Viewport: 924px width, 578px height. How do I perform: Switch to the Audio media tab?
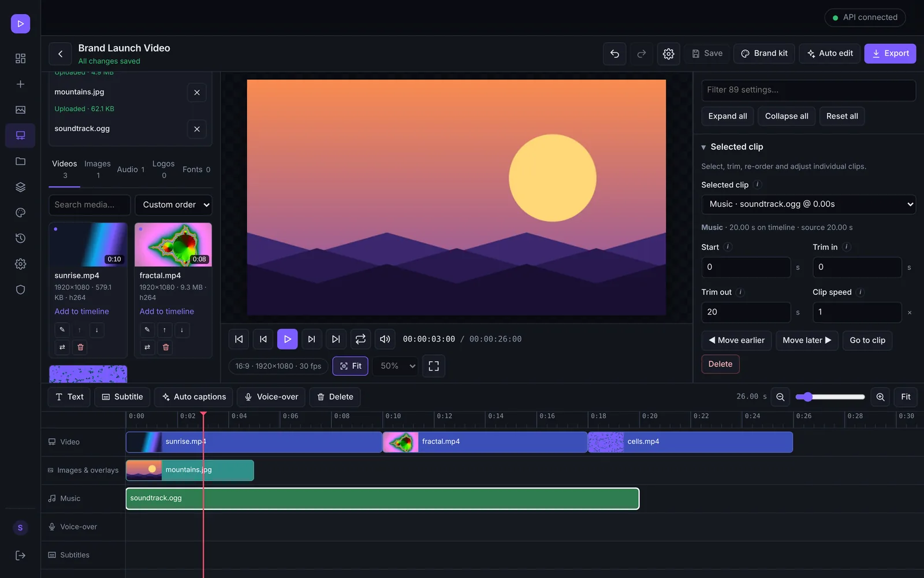pyautogui.click(x=131, y=169)
